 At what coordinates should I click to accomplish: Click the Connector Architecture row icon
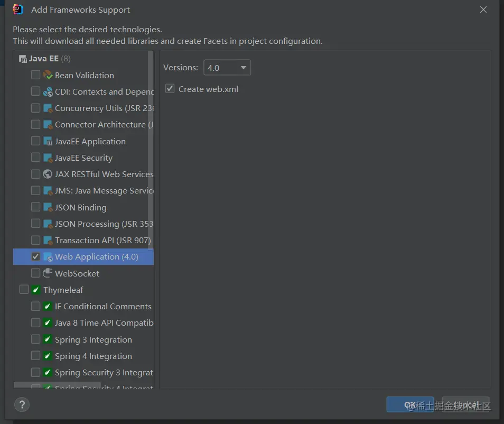pyautogui.click(x=48, y=124)
